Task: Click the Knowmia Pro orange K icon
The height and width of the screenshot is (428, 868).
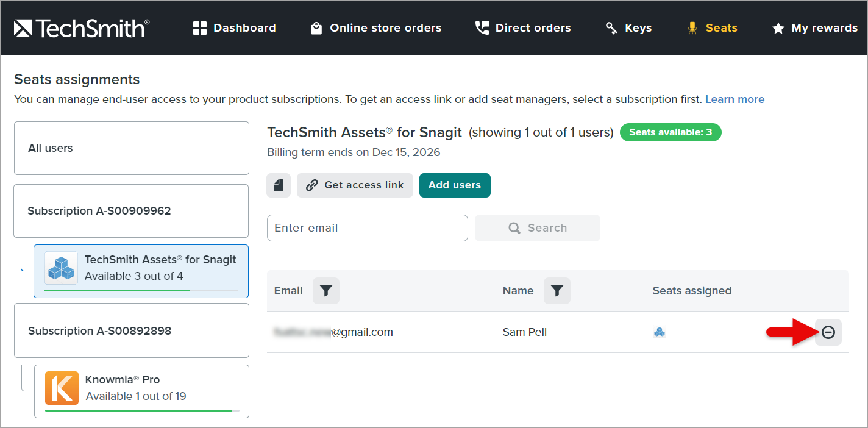Action: tap(62, 388)
